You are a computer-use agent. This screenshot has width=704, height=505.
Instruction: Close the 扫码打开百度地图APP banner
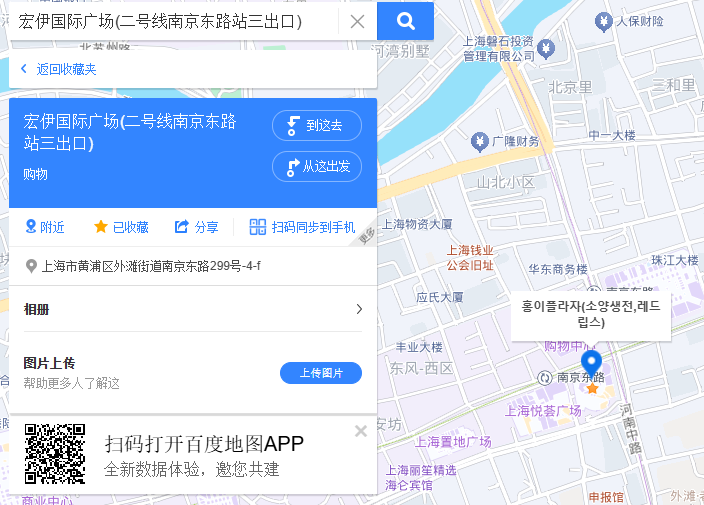point(361,431)
